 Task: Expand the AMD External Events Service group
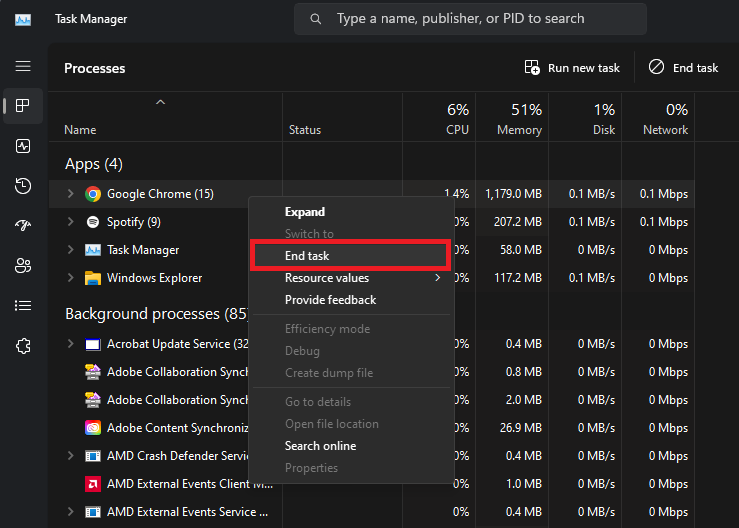click(x=70, y=512)
